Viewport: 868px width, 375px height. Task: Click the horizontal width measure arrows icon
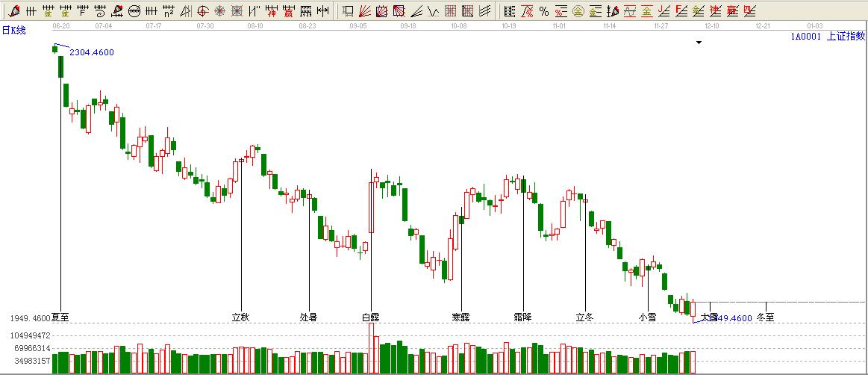322,11
